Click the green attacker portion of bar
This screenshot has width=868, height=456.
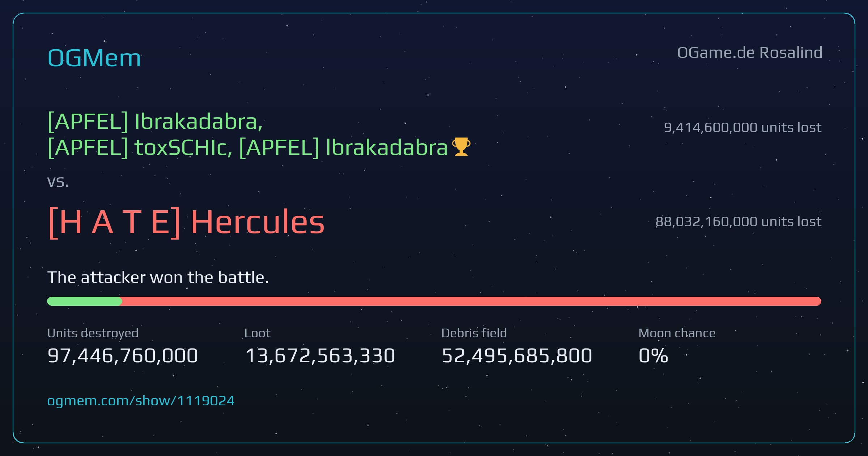point(85,301)
